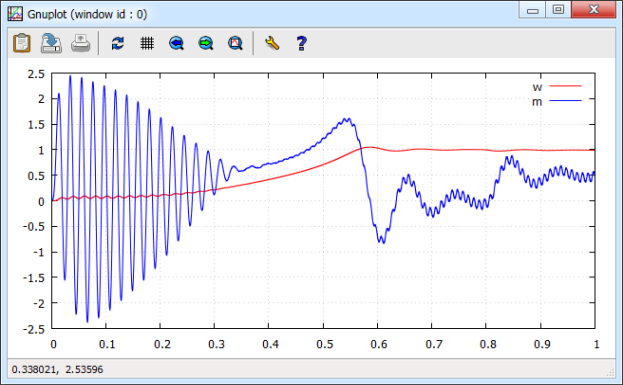This screenshot has height=385, width=623.
Task: Click the save/export plot icon
Action: tap(51, 43)
